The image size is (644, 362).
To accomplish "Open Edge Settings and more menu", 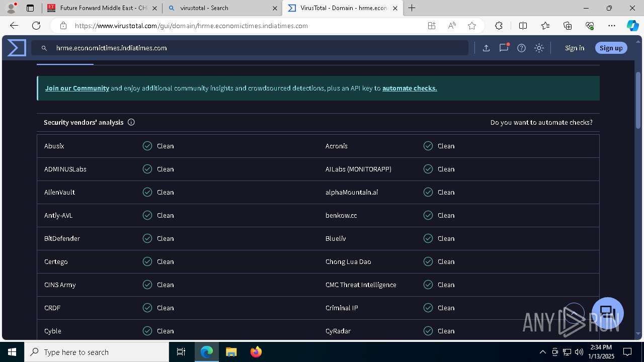I will [x=612, y=26].
